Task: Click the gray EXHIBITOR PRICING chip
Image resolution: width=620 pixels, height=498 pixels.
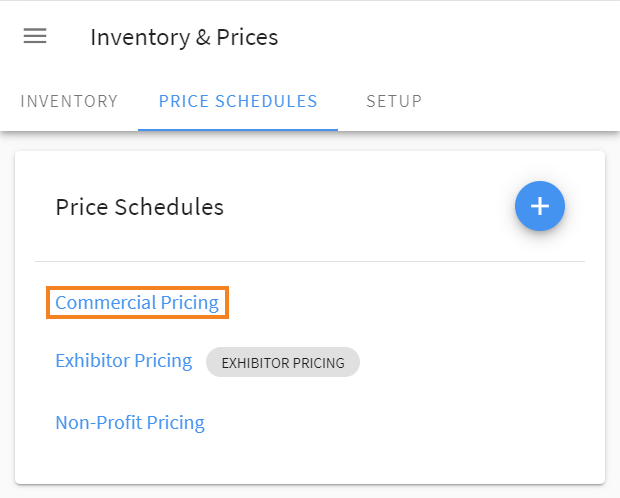Action: click(283, 363)
